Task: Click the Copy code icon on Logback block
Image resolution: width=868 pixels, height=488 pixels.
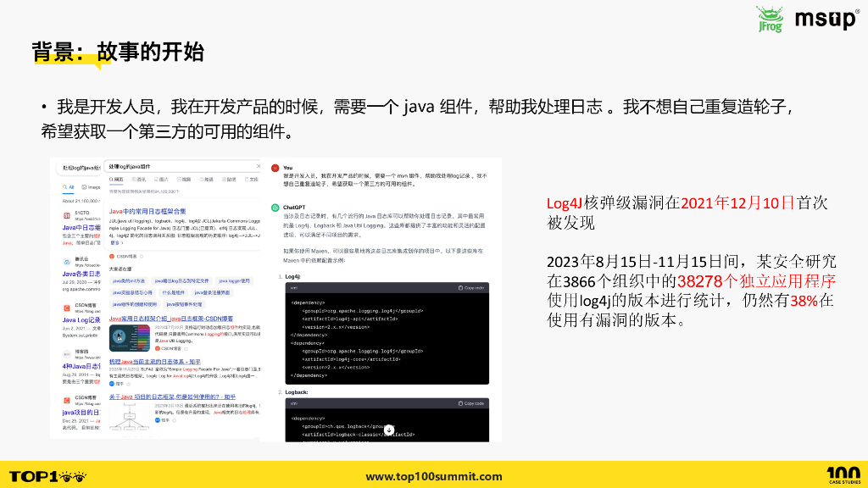Action: 471,403
